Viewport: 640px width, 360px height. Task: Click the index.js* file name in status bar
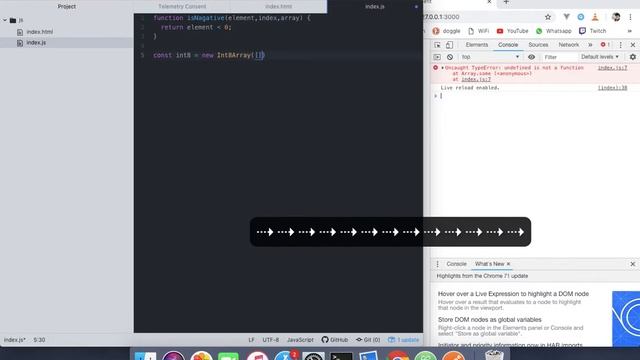[15, 340]
